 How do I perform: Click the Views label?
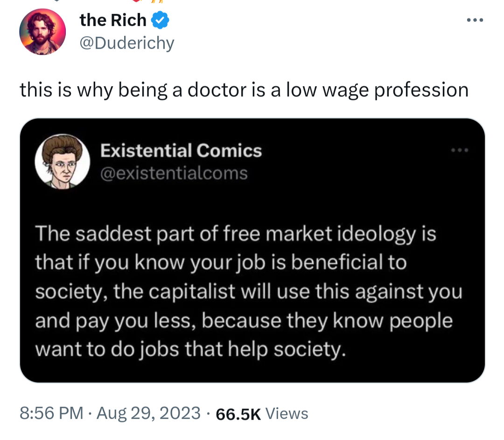pyautogui.click(x=287, y=413)
